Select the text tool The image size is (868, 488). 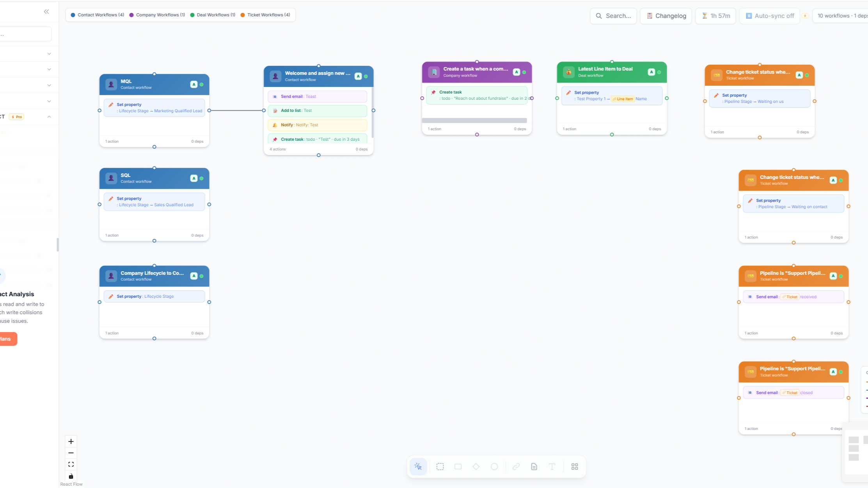(552, 466)
